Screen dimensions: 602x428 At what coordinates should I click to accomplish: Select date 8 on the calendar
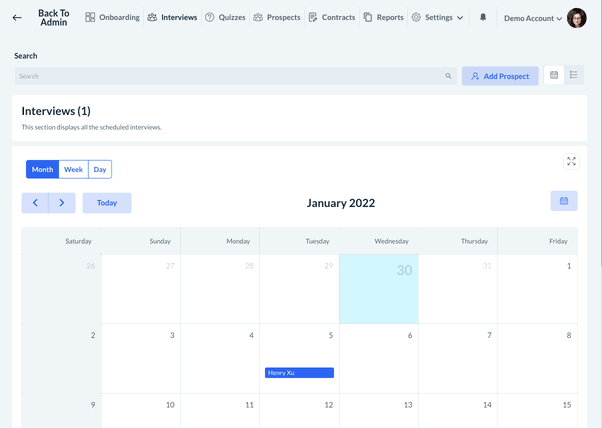tap(537, 359)
